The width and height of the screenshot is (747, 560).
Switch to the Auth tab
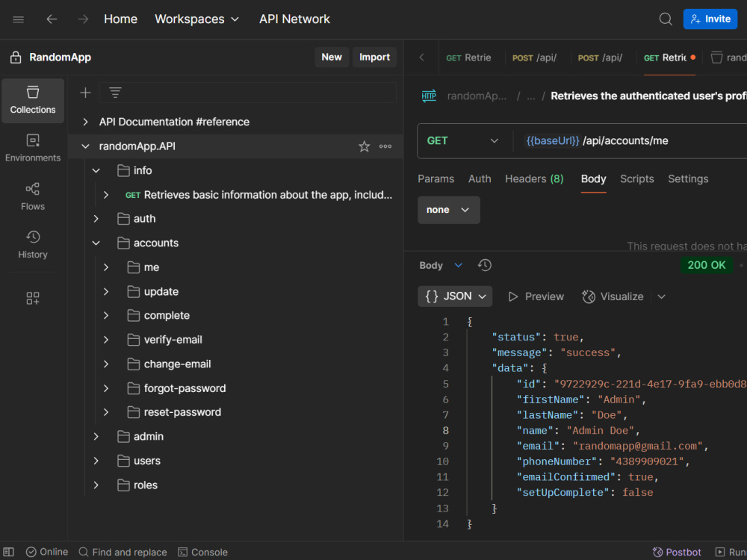[x=480, y=178]
